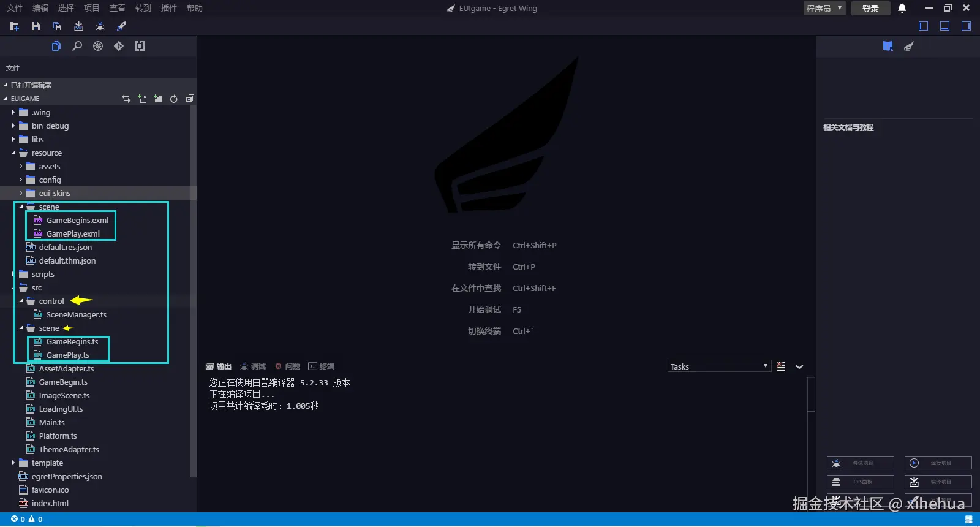Viewport: 980px width, 527px height.
Task: Collapse the control folder under src
Action: pyautogui.click(x=21, y=301)
